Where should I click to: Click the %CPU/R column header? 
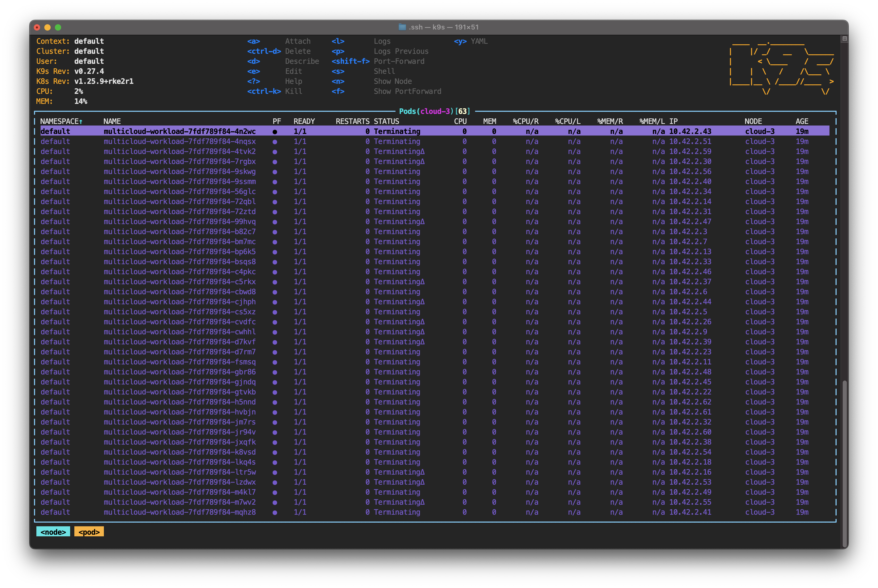(x=525, y=122)
